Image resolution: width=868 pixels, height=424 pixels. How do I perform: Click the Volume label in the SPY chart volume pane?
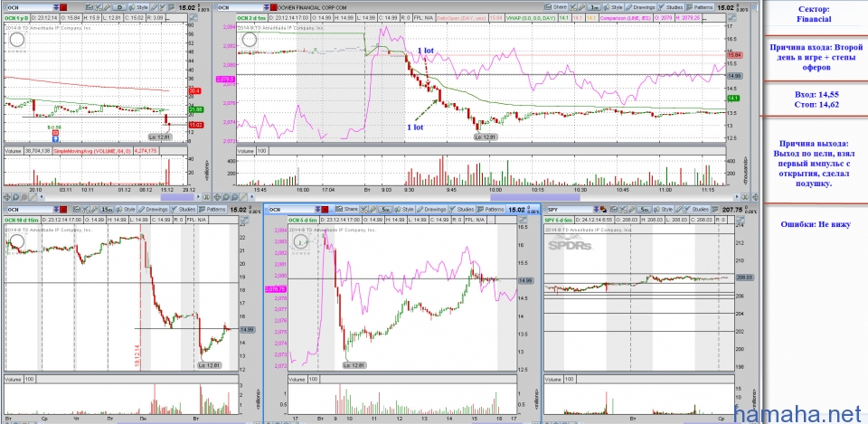(555, 379)
